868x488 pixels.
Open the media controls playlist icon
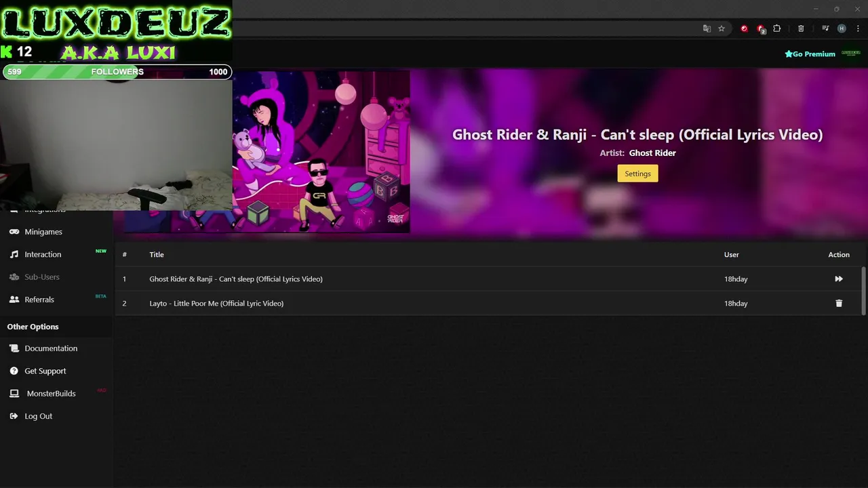click(825, 28)
